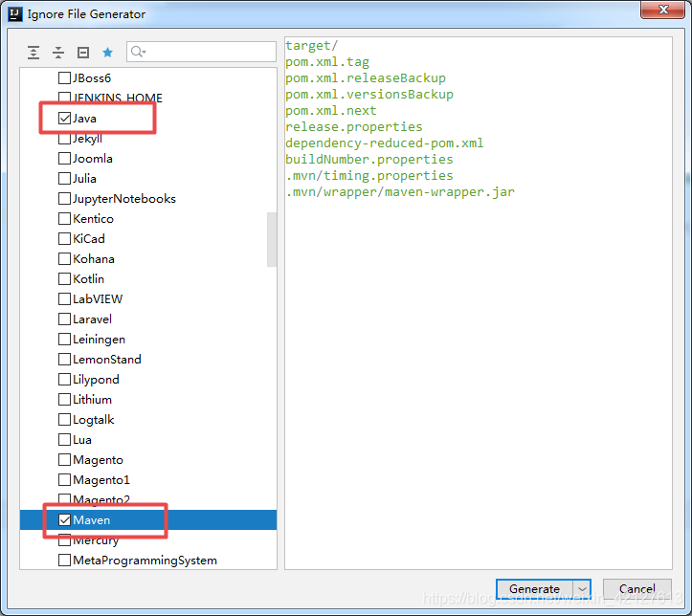
Task: Toggle the starred templates filter icon
Action: tap(108, 53)
